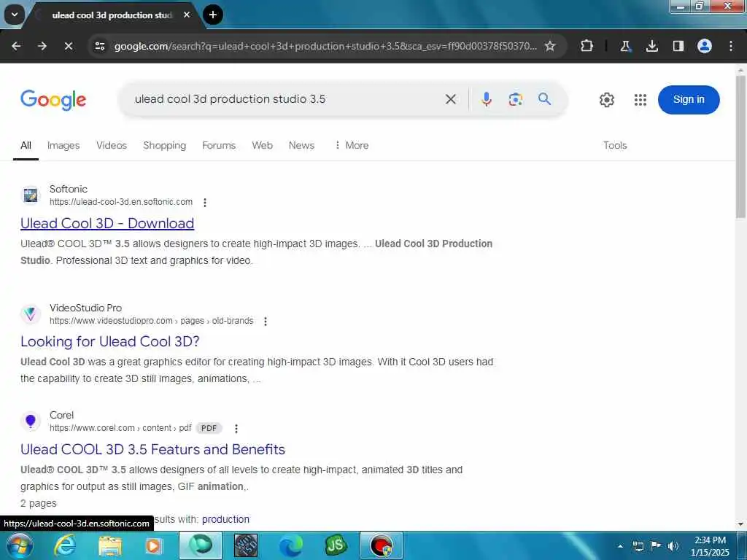Expand the tab search dropdown arrow
Screen dimensions: 747x560
[15, 15]
